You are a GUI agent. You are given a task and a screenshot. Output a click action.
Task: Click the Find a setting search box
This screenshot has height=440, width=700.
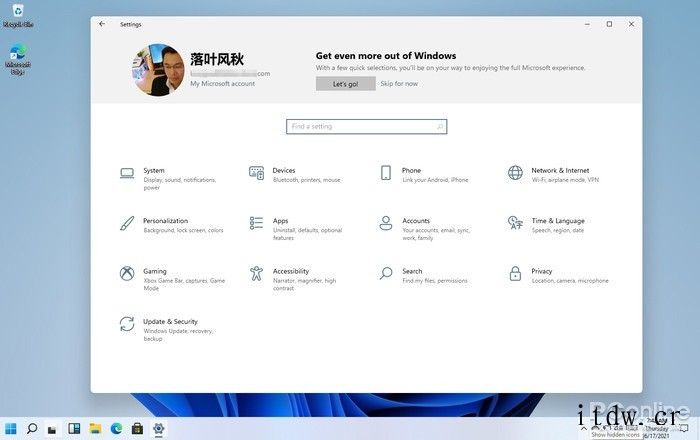[366, 127]
